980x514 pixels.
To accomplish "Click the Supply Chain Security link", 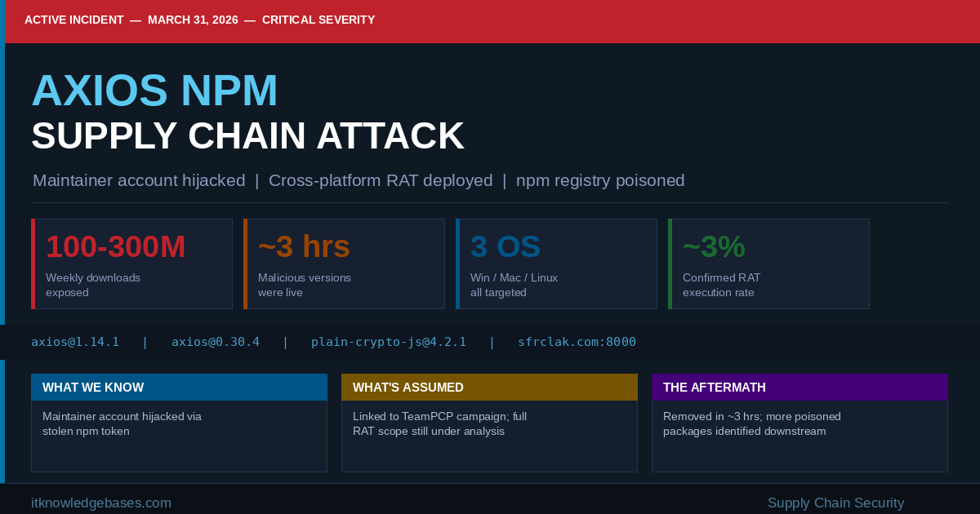I will (x=835, y=503).
